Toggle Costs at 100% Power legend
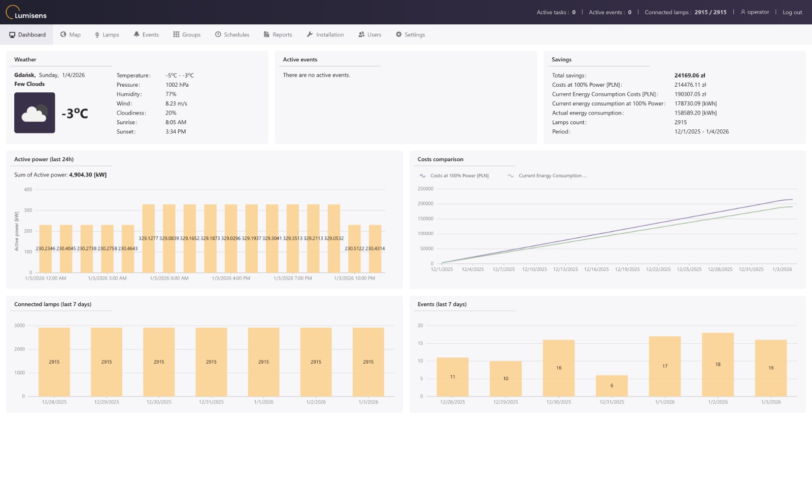This screenshot has height=504, width=812. pos(454,176)
